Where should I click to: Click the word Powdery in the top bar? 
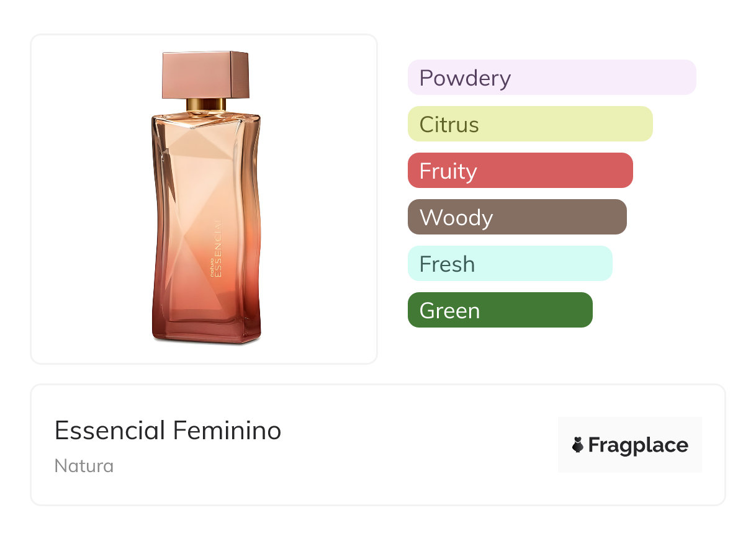[465, 78]
